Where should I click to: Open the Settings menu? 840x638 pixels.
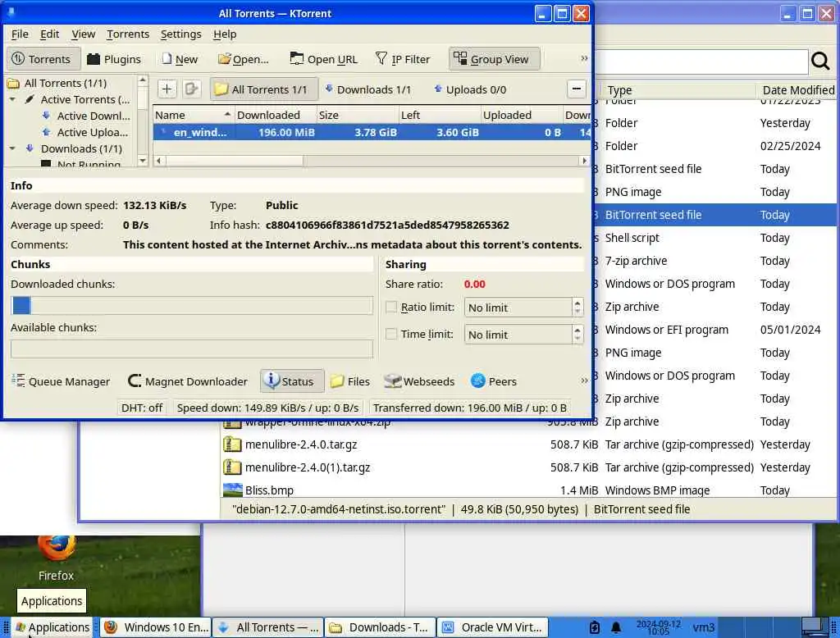(x=181, y=34)
